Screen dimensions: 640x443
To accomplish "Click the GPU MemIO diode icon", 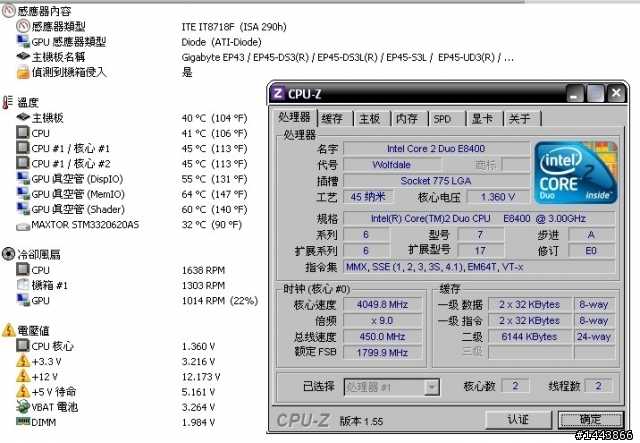I will 23,194.
